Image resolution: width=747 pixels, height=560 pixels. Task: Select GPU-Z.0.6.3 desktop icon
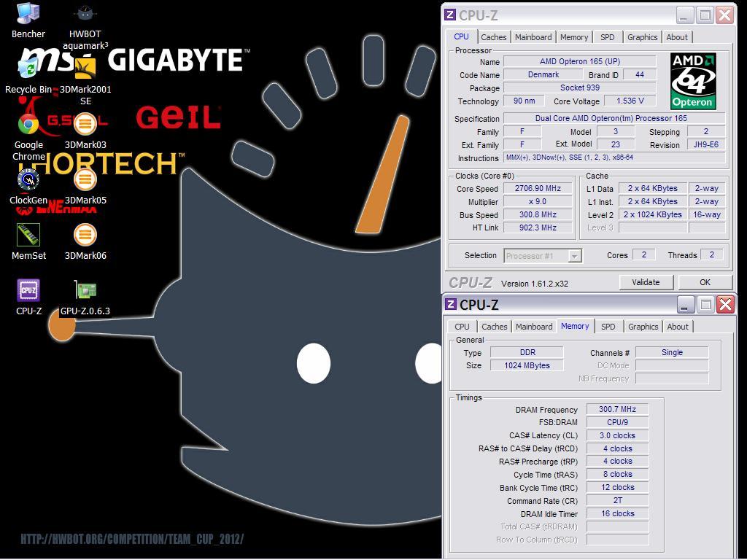coord(85,297)
